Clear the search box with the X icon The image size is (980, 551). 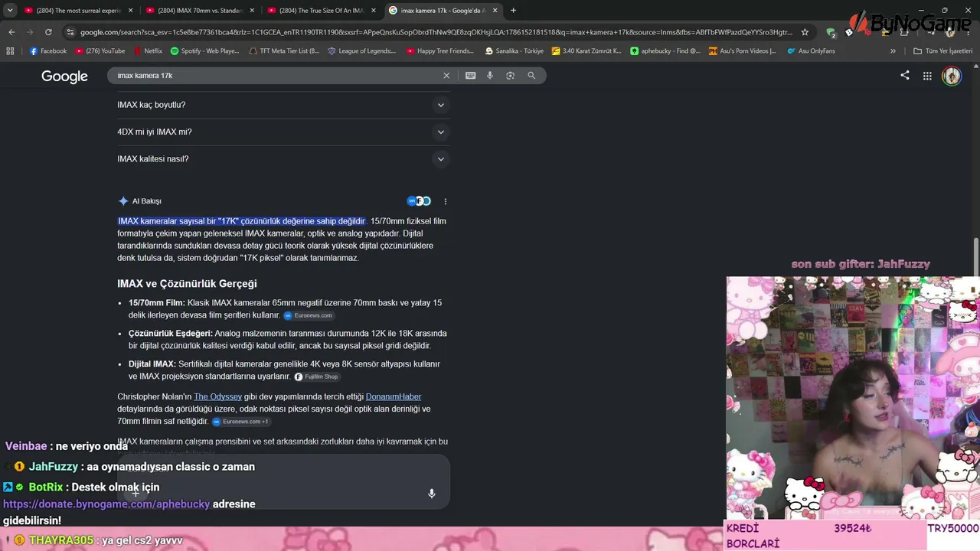coord(446,76)
